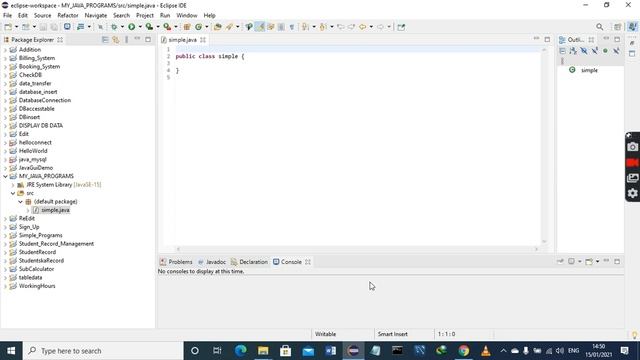Viewport: 640px width, 360px height.
Task: Toggle Sort in Outline view
Action: click(x=573, y=51)
